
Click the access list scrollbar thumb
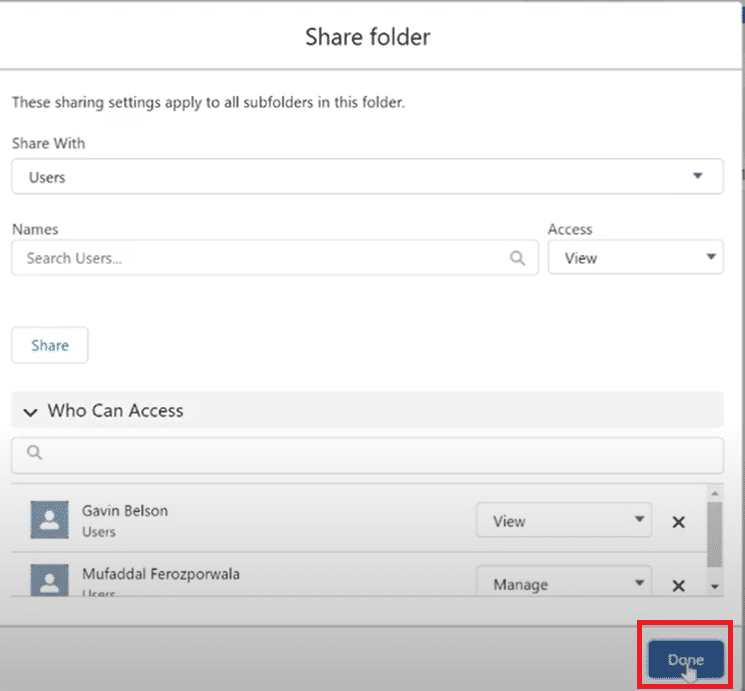[714, 534]
